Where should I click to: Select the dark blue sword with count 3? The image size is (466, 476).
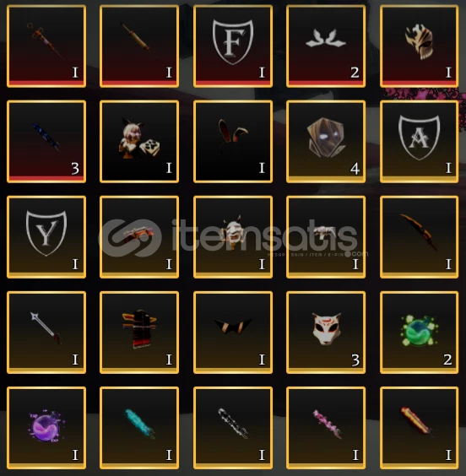[46, 142]
